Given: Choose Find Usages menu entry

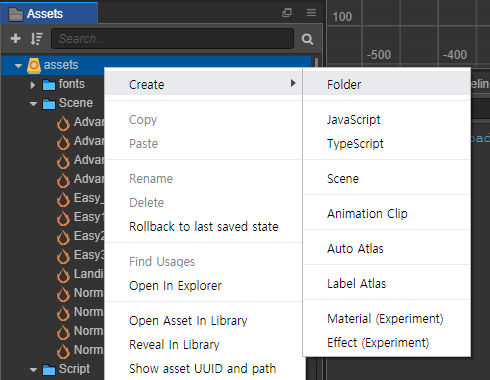Looking at the screenshot, I should pyautogui.click(x=203, y=262).
